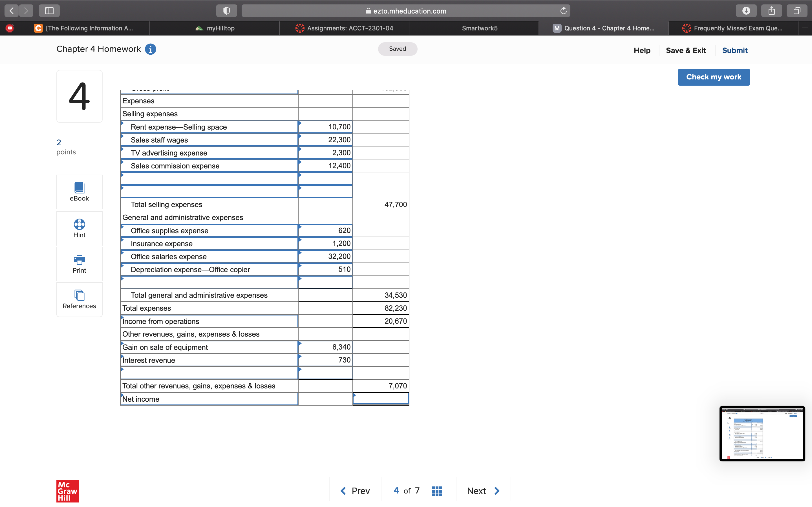Toggle the browser sidebar icon
This screenshot has width=812, height=507.
pyautogui.click(x=49, y=11)
